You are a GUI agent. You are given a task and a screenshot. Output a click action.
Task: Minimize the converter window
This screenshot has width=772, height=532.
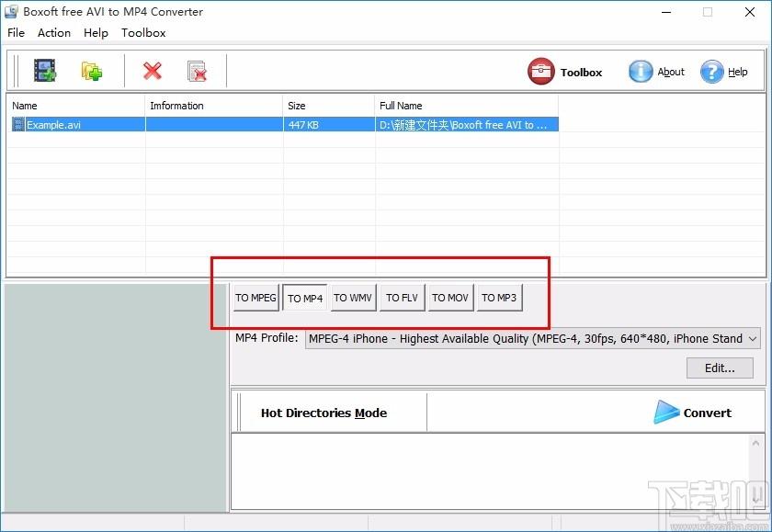[x=666, y=12]
